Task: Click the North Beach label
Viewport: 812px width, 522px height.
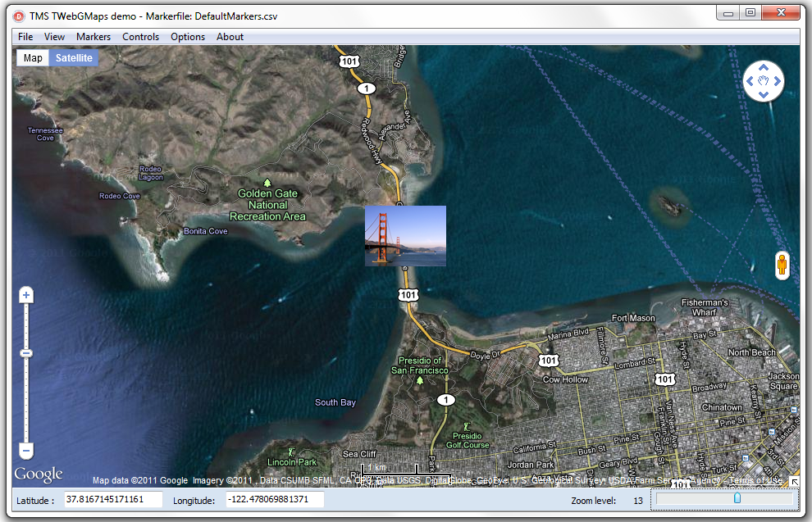Action: [752, 352]
